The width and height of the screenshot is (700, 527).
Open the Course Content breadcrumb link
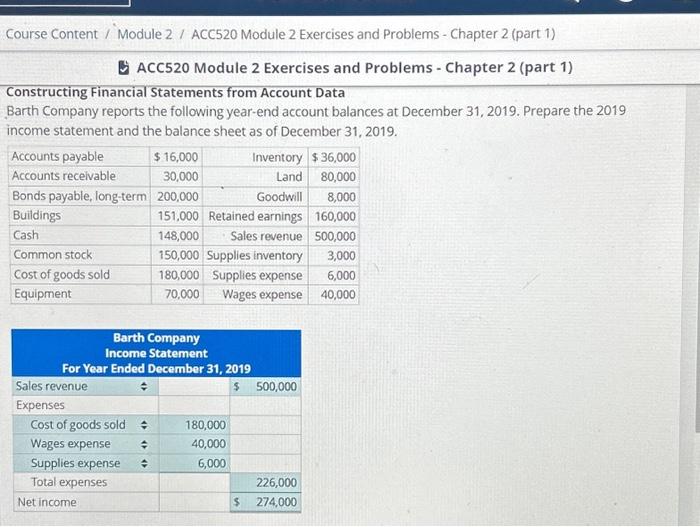(x=51, y=34)
